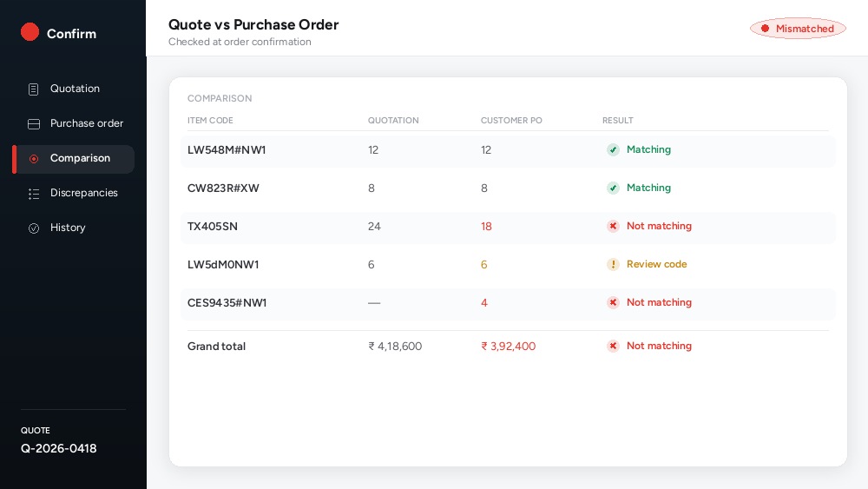
Task: Click the red cross icon for CES9435#NW1
Action: tap(613, 302)
